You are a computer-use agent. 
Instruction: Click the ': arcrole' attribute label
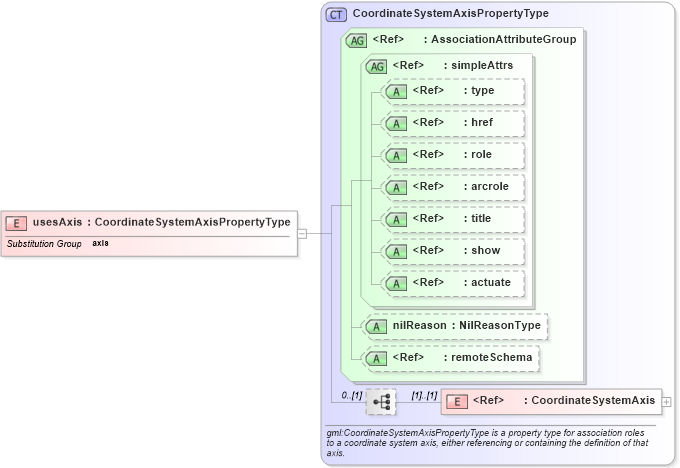click(x=486, y=187)
